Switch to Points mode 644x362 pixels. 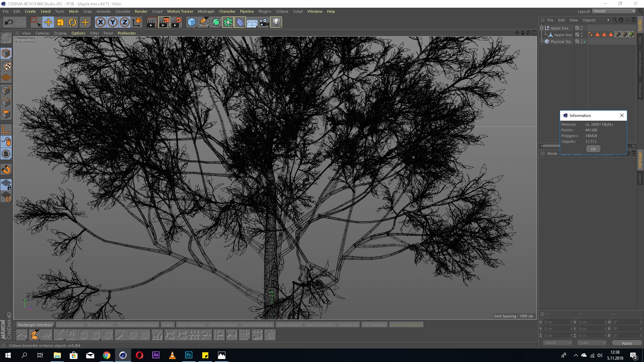(6, 90)
